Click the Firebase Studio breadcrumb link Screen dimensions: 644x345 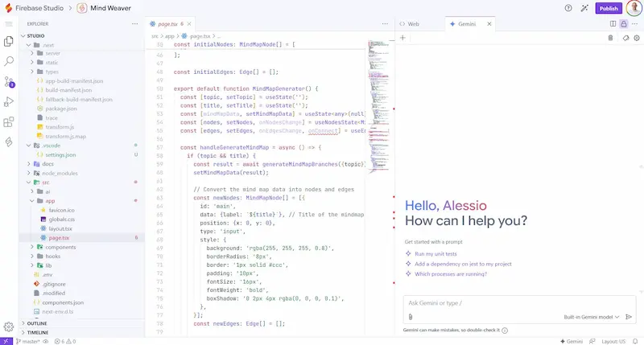pos(39,8)
